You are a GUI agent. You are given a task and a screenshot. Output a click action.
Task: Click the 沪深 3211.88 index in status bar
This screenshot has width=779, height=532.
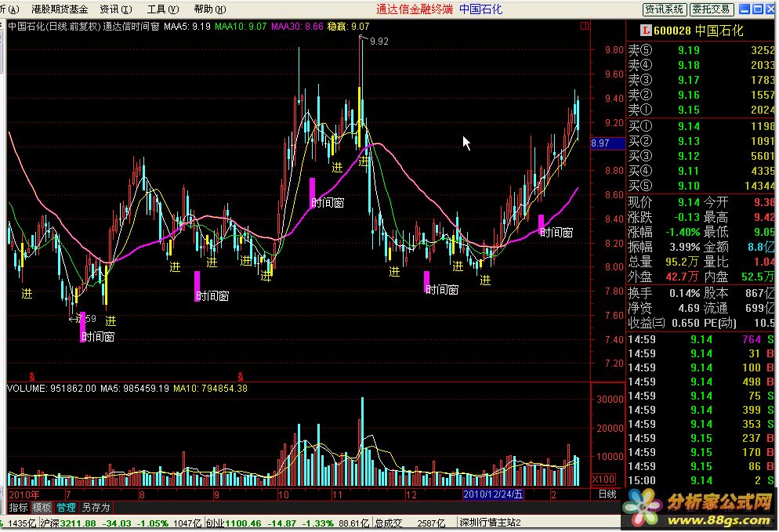67,523
